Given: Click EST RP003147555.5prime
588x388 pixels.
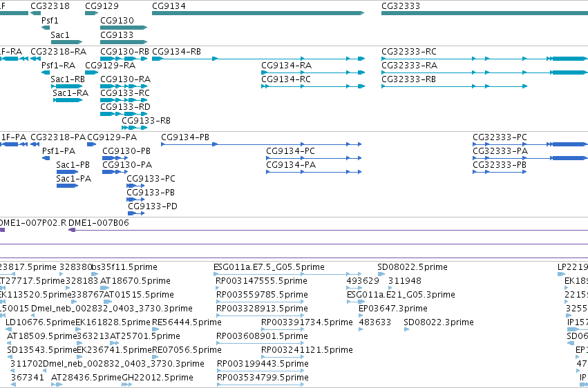Looking at the screenshot, I should [218, 288].
